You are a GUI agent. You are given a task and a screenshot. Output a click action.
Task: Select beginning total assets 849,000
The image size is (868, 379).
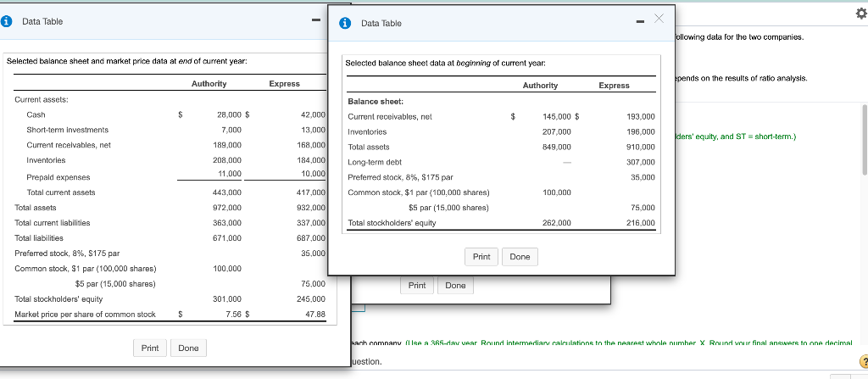(556, 148)
